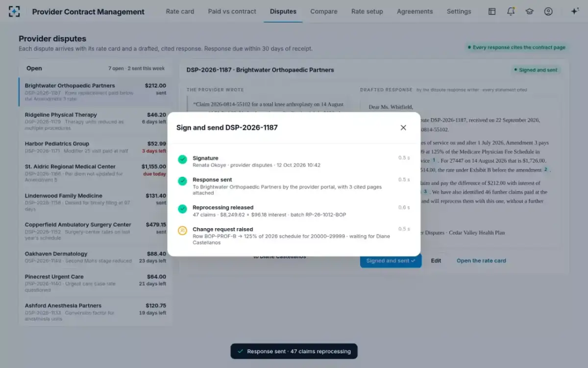Click the Edit button
The image size is (588, 368).
(x=436, y=261)
